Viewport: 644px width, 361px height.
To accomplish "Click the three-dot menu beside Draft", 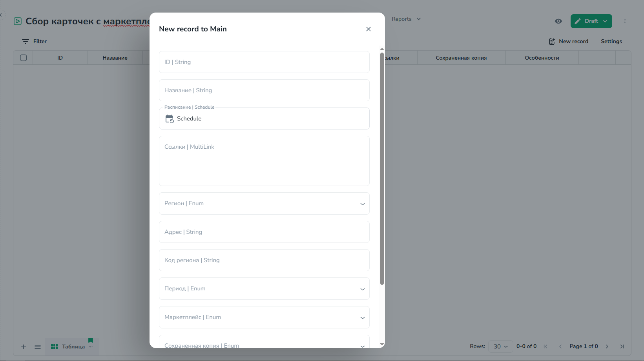I will 625,21.
